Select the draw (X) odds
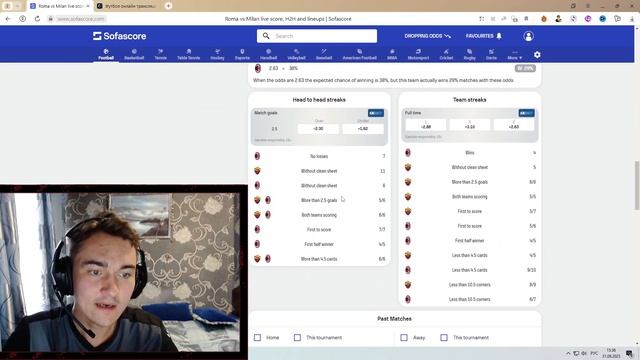This screenshot has width=640, height=360. 470,126
